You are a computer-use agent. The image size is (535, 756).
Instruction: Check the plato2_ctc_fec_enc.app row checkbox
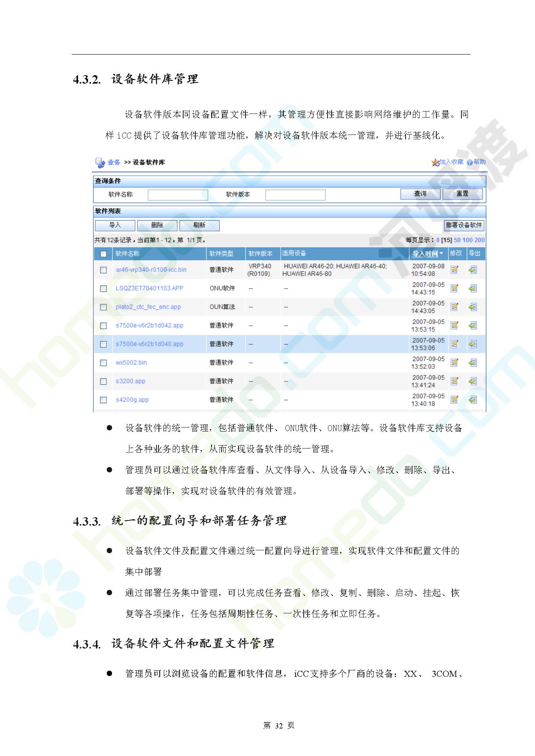point(104,307)
